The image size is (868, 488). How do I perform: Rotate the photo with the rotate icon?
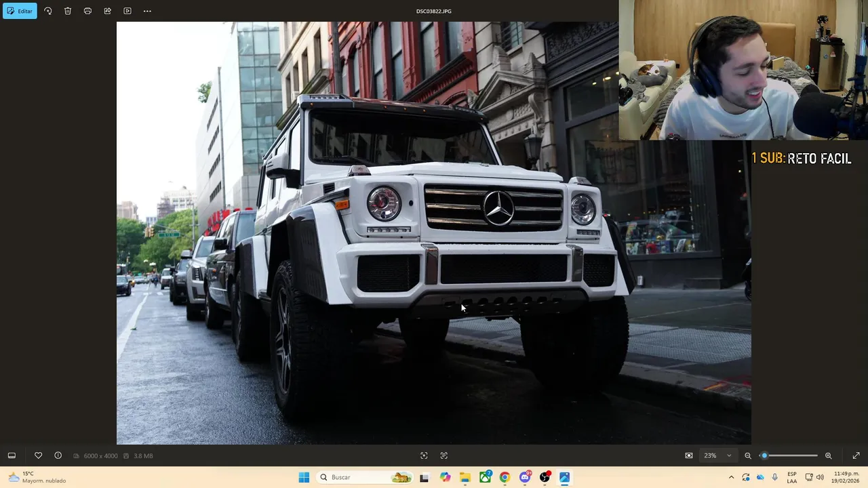pos(47,11)
